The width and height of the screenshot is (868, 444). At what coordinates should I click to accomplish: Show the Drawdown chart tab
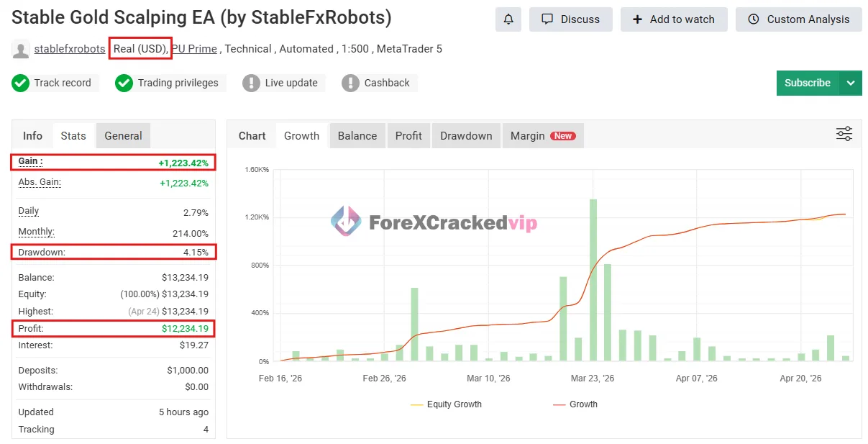[x=466, y=135]
